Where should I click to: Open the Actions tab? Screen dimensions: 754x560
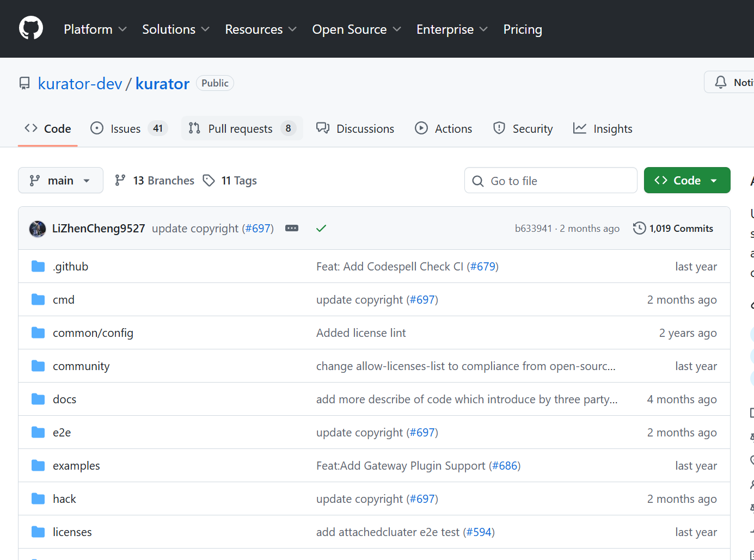coord(443,128)
